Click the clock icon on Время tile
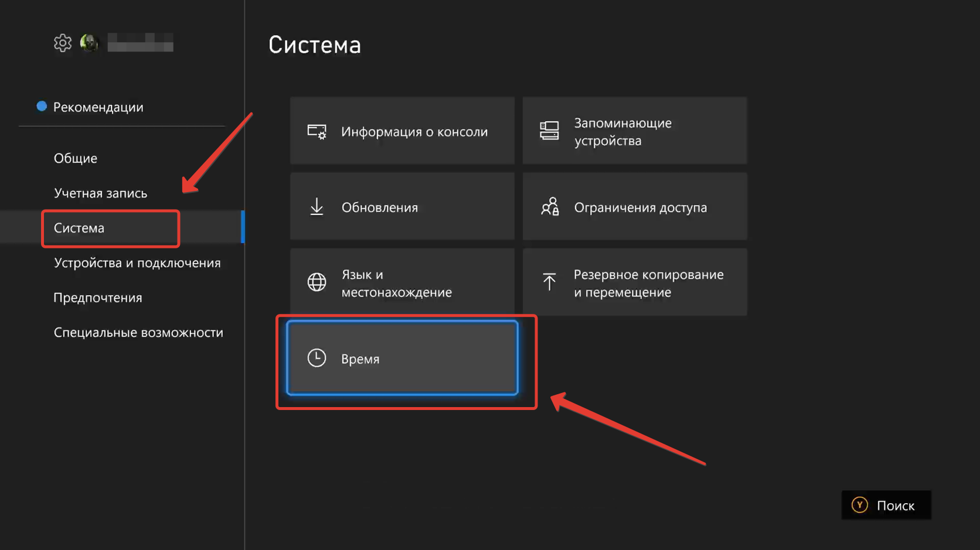 317,358
